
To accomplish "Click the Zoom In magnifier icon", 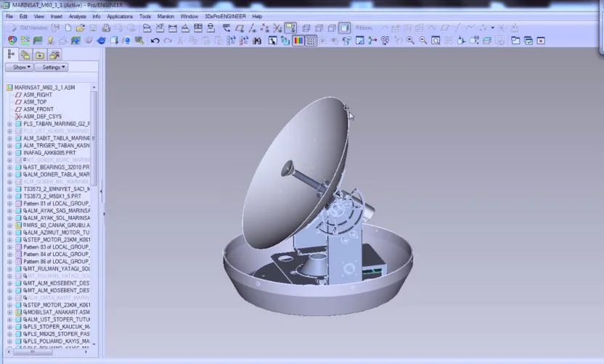I will tap(410, 41).
